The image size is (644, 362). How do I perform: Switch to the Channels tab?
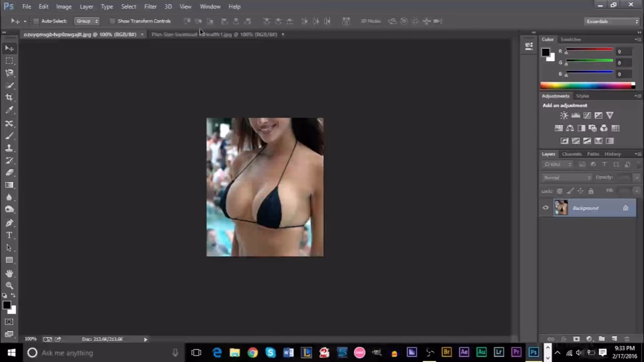click(x=572, y=154)
